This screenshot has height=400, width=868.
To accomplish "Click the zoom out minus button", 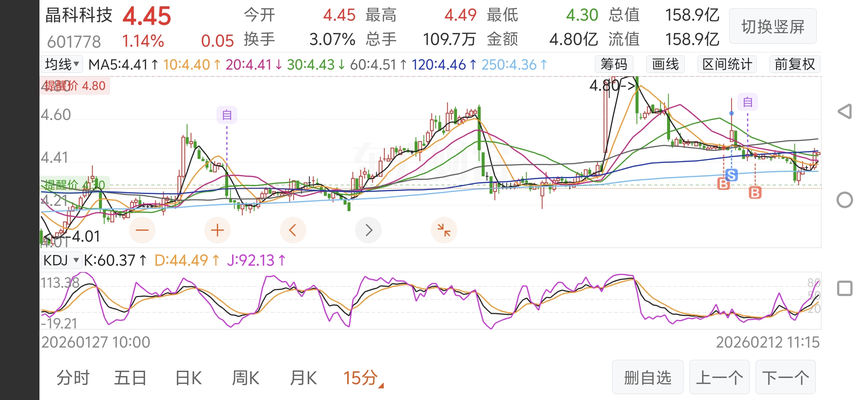I will coord(142,230).
